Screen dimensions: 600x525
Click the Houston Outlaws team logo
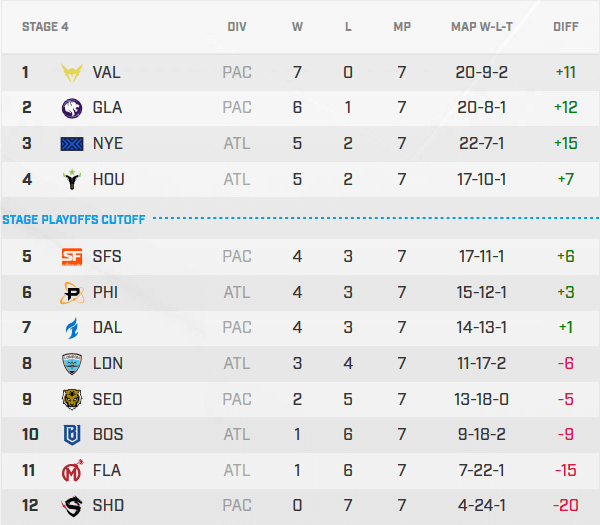[73, 180]
